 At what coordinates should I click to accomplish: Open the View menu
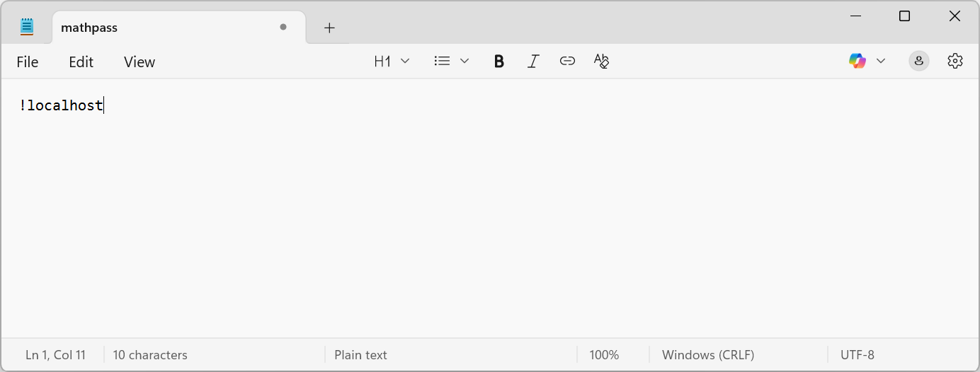pyautogui.click(x=139, y=62)
